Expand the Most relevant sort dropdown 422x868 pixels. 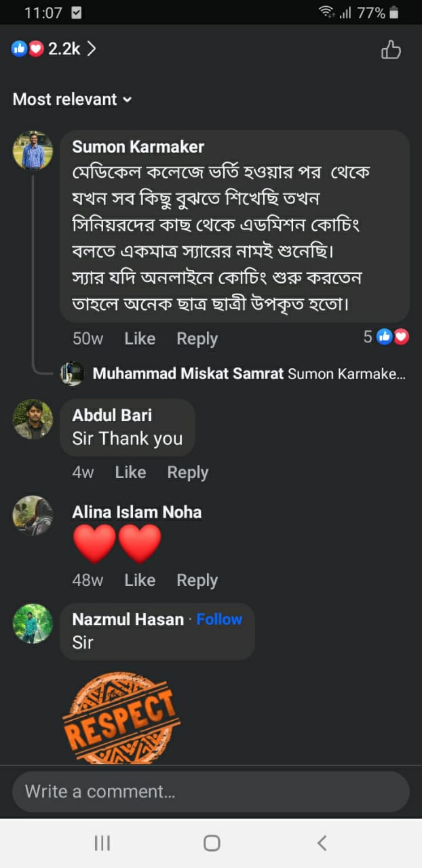tap(72, 100)
